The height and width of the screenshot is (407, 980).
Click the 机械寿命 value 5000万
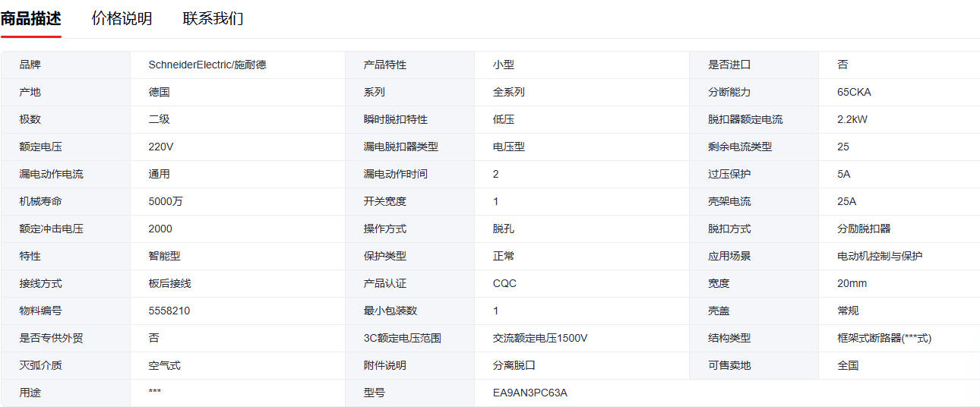[x=166, y=202]
